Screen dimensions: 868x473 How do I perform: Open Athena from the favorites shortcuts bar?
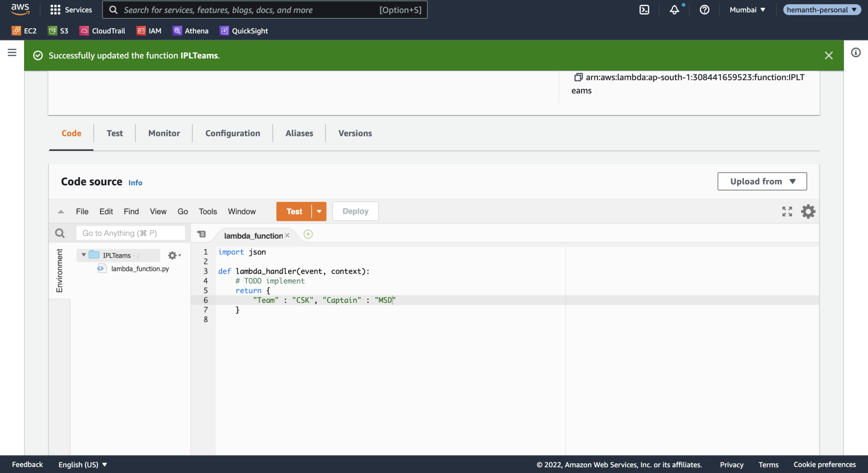pyautogui.click(x=190, y=31)
